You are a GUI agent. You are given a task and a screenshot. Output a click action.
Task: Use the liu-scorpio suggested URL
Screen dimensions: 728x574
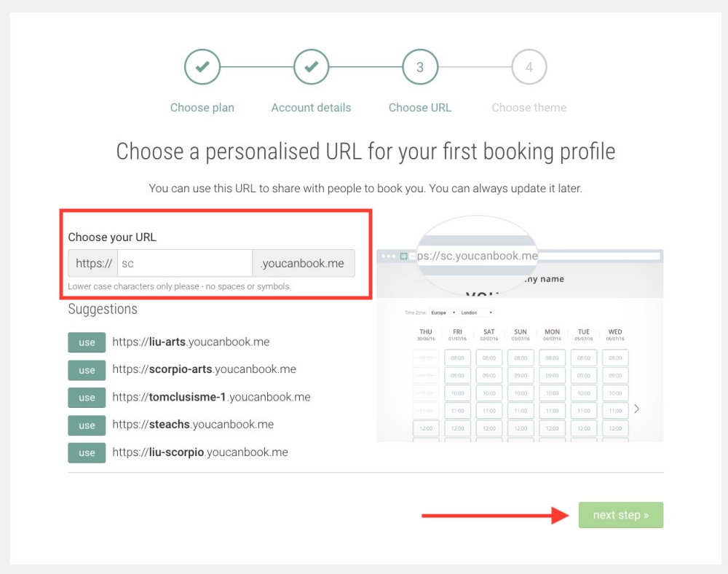coord(87,453)
